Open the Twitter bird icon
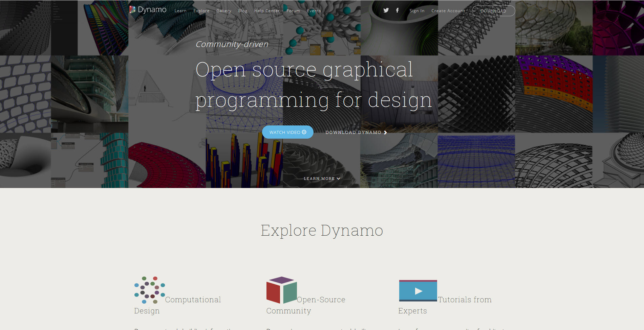This screenshot has height=330, width=644. 386,10
